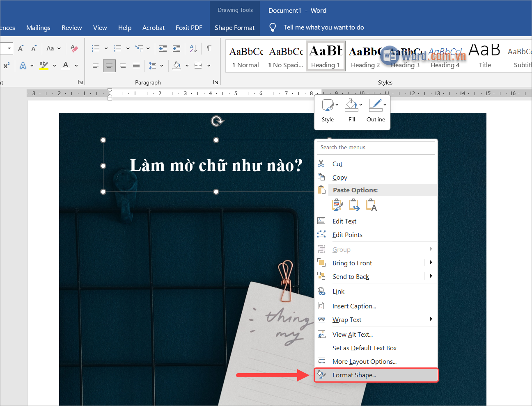The width and height of the screenshot is (532, 406).
Task: Toggle center alignment
Action: pyautogui.click(x=109, y=66)
